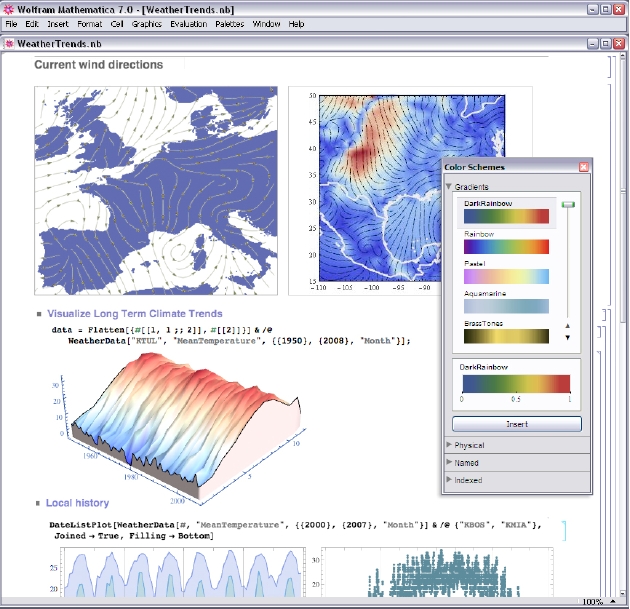Open the Insert menu
The image size is (630, 609).
(x=58, y=24)
